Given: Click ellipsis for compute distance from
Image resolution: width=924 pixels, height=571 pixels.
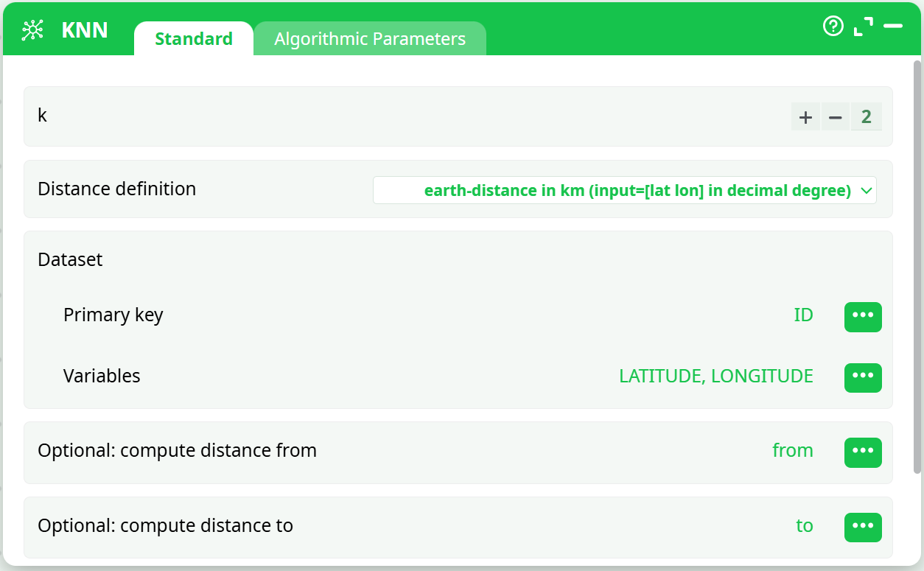Looking at the screenshot, I should click(x=863, y=452).
